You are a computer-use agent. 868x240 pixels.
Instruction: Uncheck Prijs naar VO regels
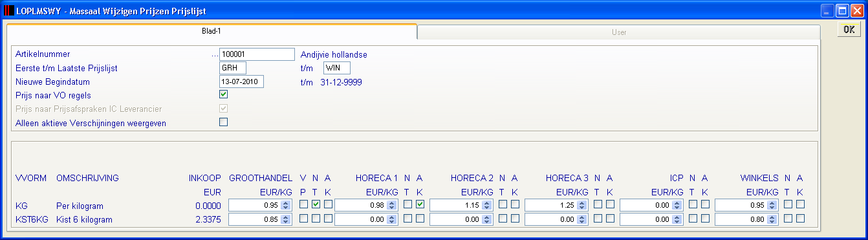[x=224, y=94]
